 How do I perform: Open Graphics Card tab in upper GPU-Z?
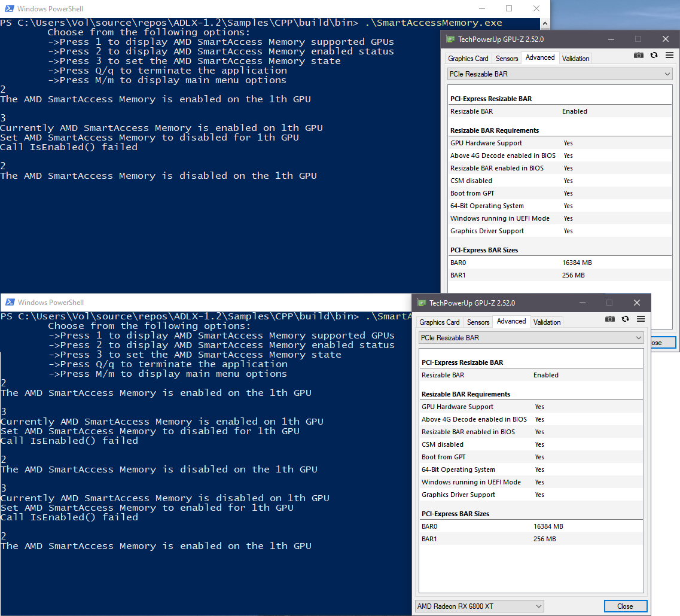pyautogui.click(x=468, y=58)
